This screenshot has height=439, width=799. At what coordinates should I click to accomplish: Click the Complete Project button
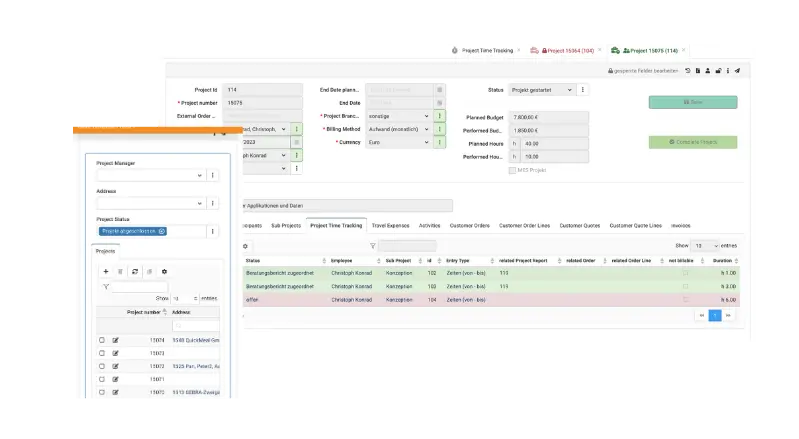692,142
